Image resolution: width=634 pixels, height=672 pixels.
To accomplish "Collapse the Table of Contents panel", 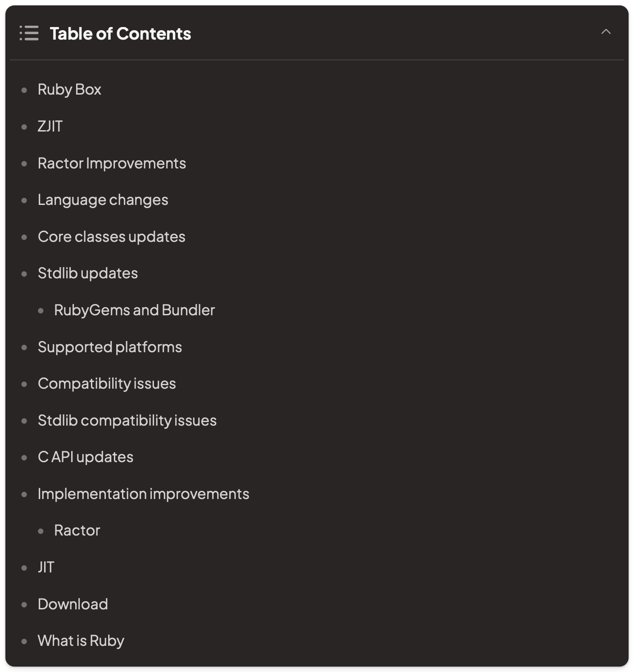I will coord(606,32).
